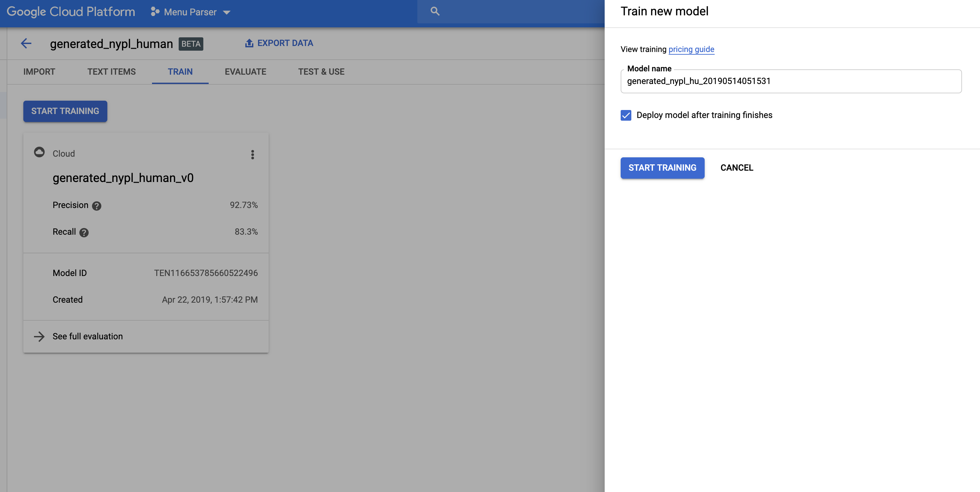This screenshot has height=492, width=980.
Task: Click the Recall help question mark
Action: click(84, 232)
